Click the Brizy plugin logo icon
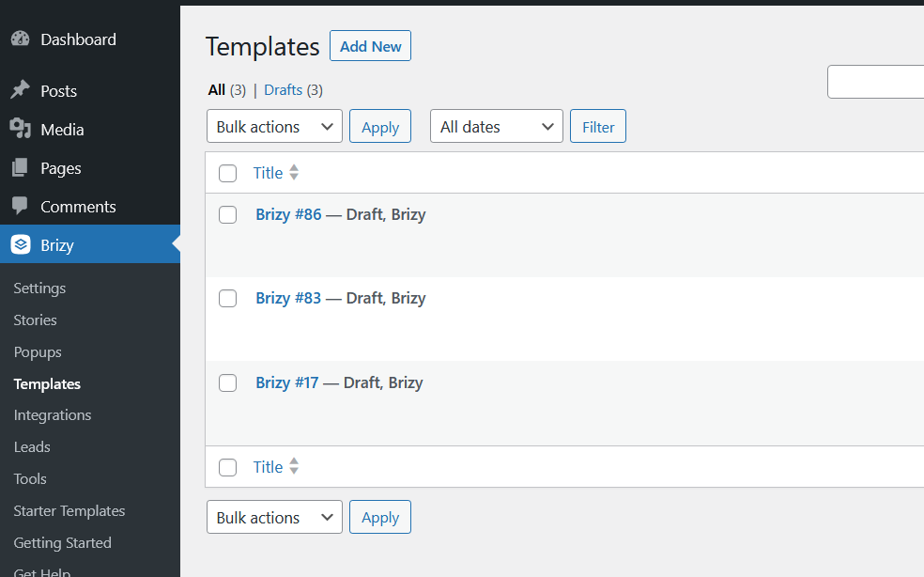The image size is (924, 577). pyautogui.click(x=21, y=243)
